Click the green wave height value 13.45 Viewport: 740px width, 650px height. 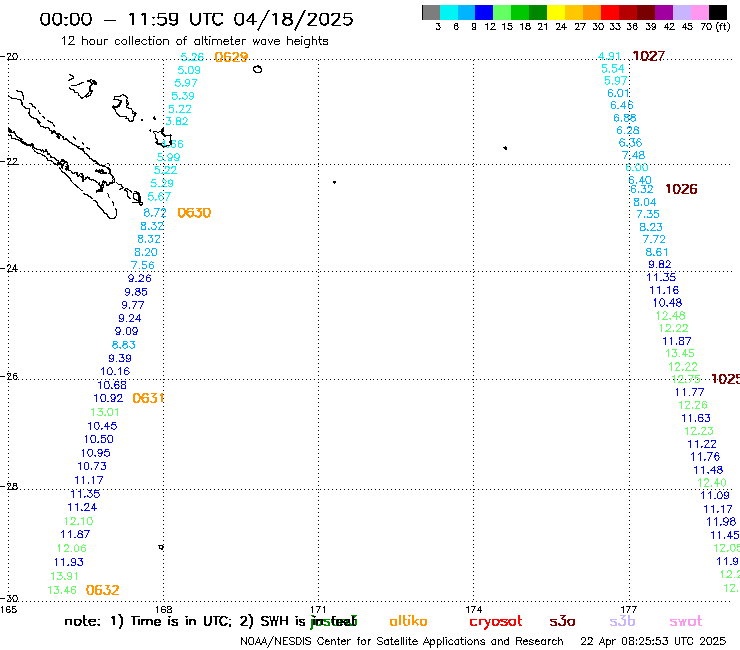pos(680,354)
